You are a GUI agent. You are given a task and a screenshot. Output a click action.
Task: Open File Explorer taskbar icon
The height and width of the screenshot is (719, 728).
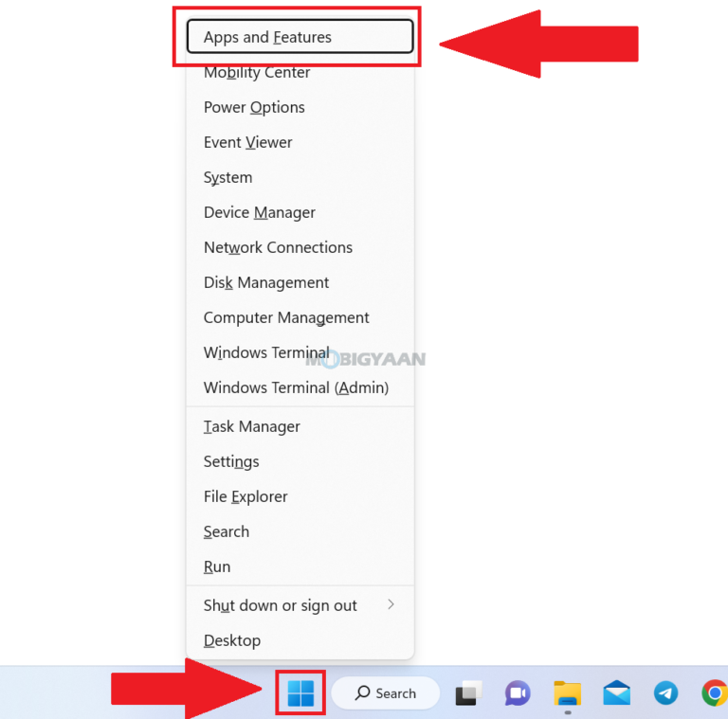click(568, 693)
